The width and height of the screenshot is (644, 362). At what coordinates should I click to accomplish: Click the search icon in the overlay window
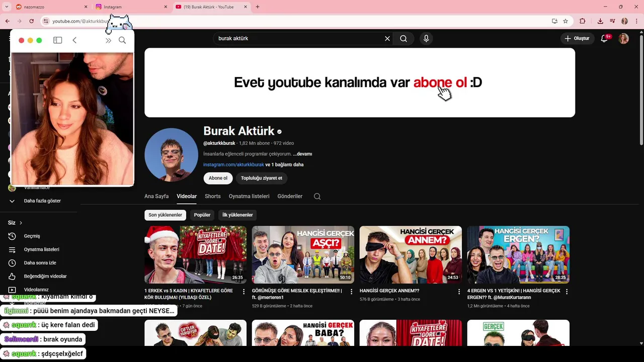point(122,40)
